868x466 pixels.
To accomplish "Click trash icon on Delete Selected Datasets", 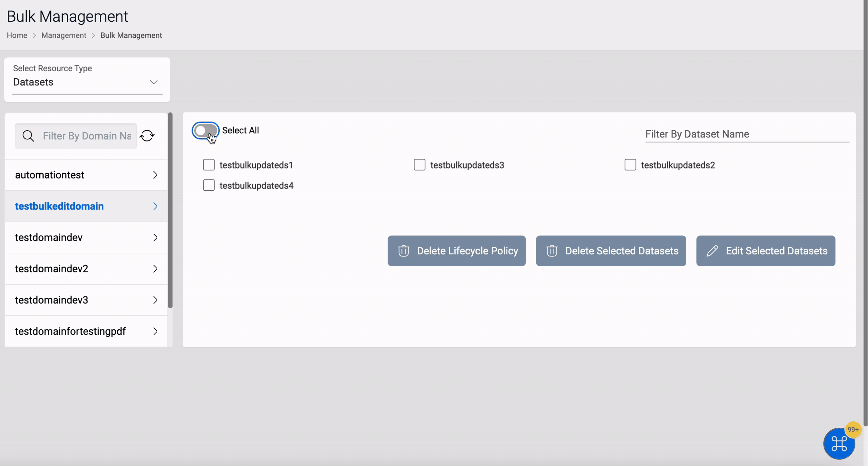I will coord(552,251).
